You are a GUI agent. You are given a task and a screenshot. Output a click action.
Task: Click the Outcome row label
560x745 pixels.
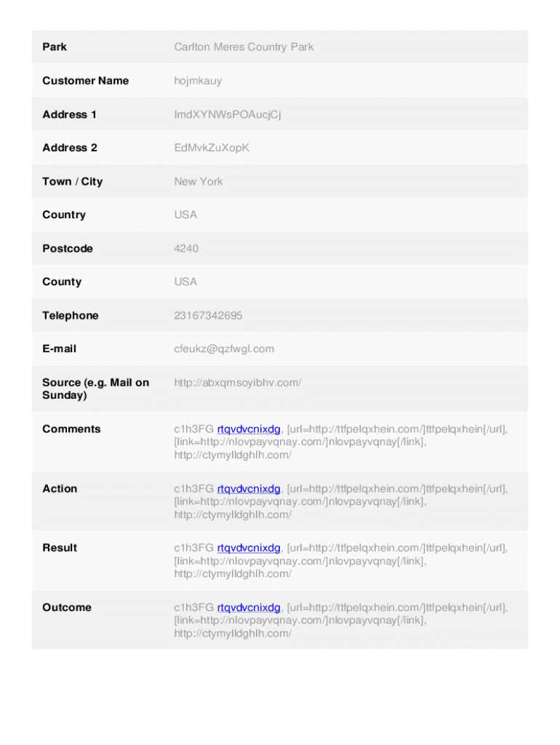pyautogui.click(x=67, y=607)
